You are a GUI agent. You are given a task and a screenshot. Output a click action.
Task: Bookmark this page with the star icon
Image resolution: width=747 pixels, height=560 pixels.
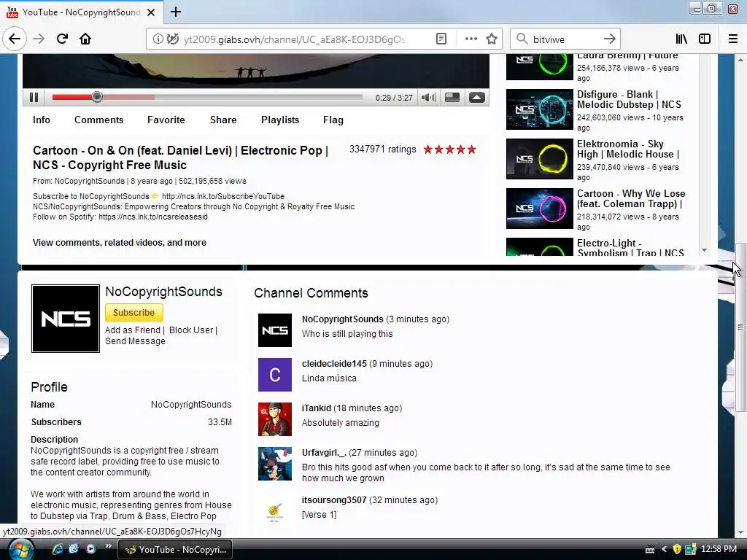(x=492, y=39)
